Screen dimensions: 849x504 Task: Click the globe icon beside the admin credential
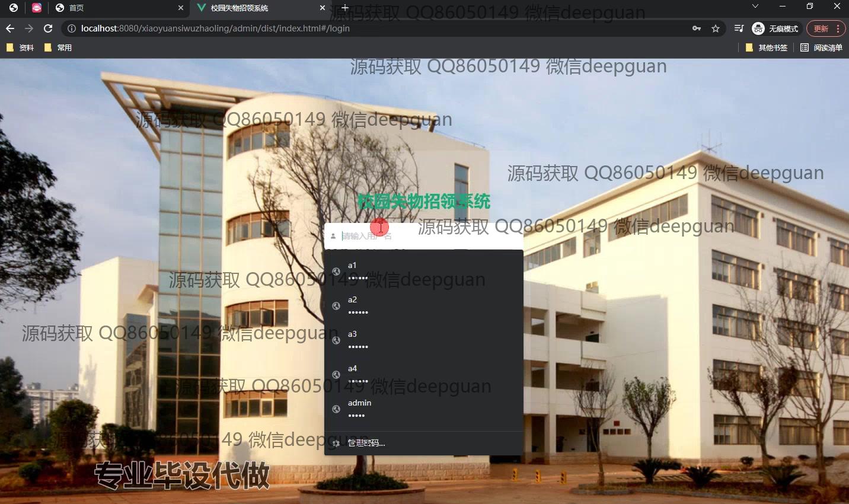[336, 409]
